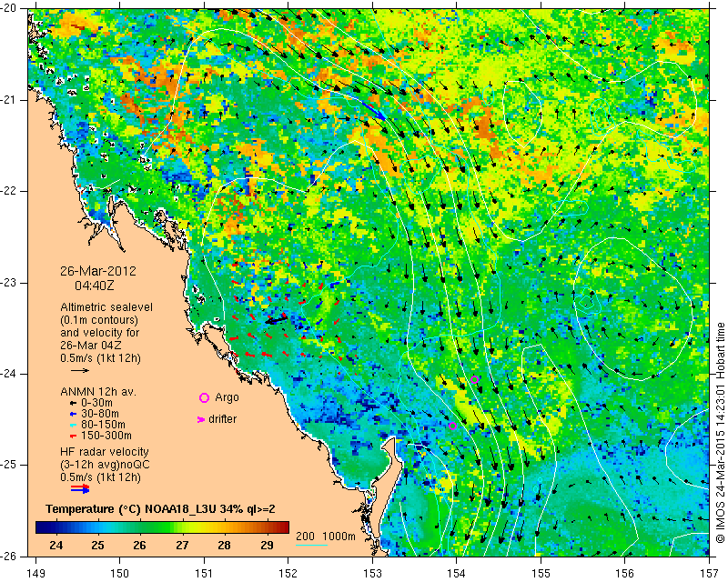Viewport: 728px width, 582px height.
Task: Click the '-25' latitude axis label
Action: [9, 465]
